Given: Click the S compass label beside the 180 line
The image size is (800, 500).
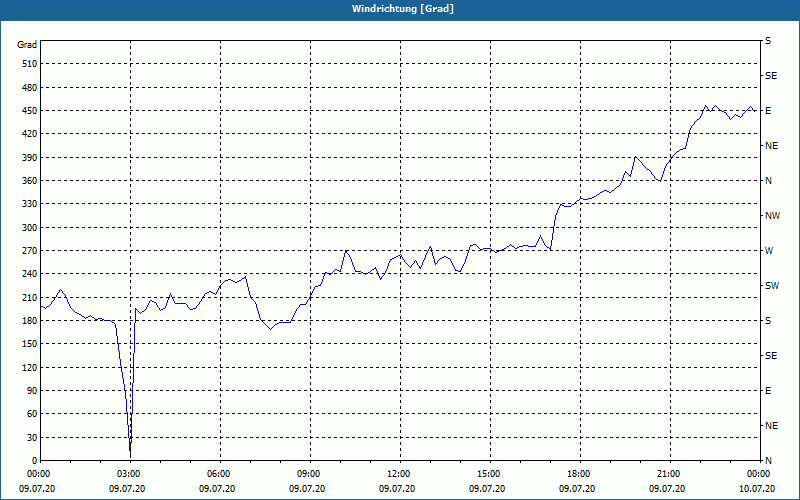Looking at the screenshot, I should [x=768, y=321].
